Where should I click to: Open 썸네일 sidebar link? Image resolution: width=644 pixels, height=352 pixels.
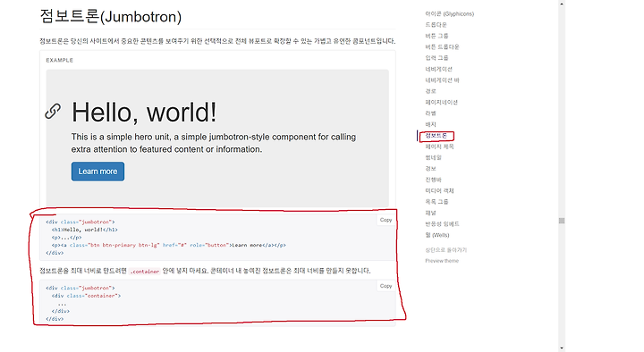click(x=433, y=157)
